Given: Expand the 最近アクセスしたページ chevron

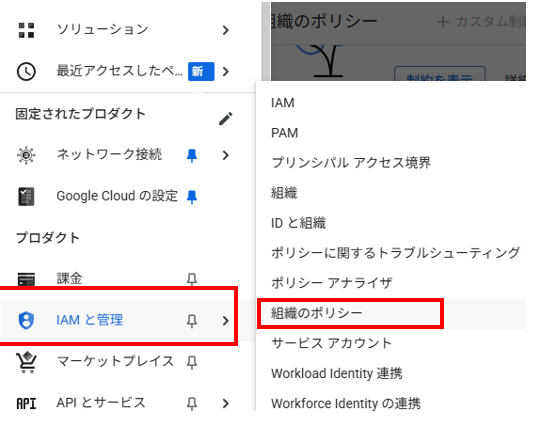Looking at the screenshot, I should point(225,71).
